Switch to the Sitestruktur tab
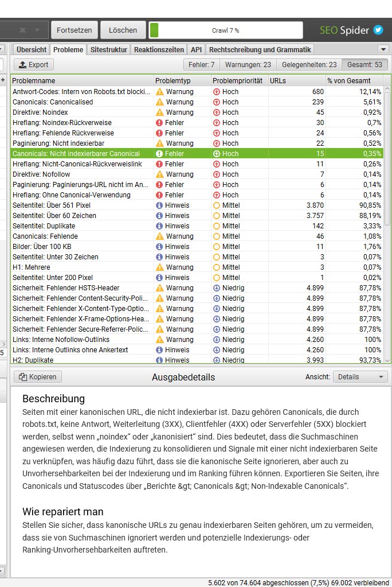 pyautogui.click(x=108, y=50)
